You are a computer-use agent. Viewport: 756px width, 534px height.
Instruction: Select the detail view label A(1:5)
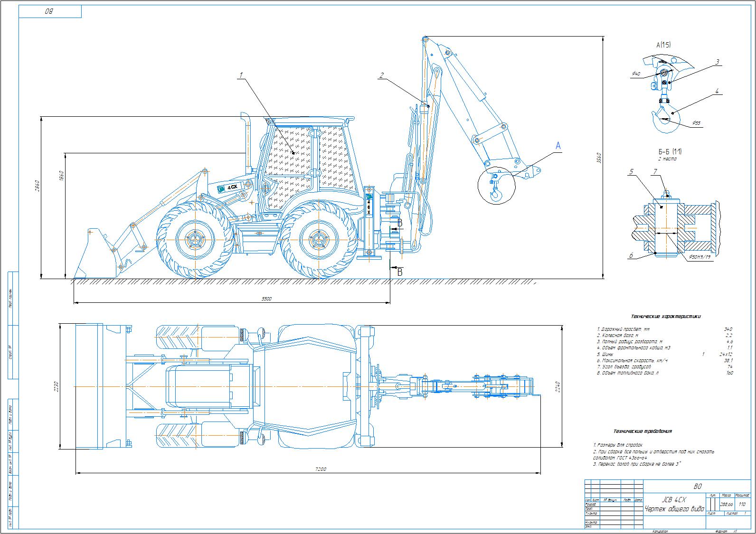pos(663,45)
